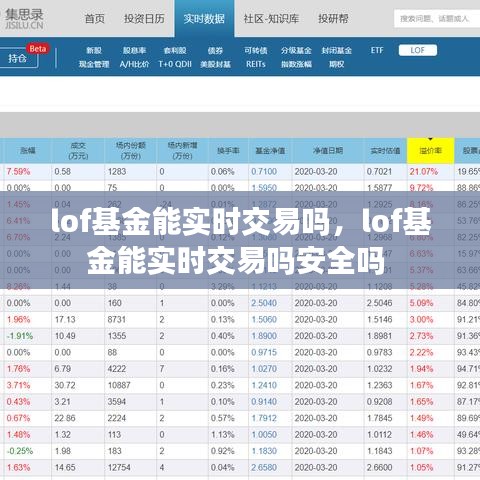Image resolution: width=480 pixels, height=480 pixels.
Task: Sort table by 基金净值 column header
Action: 270,151
